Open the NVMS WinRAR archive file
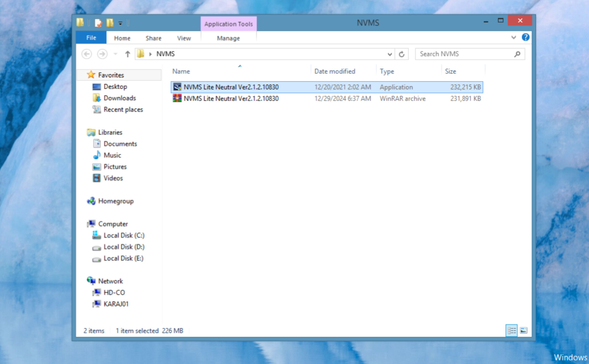 [231, 99]
